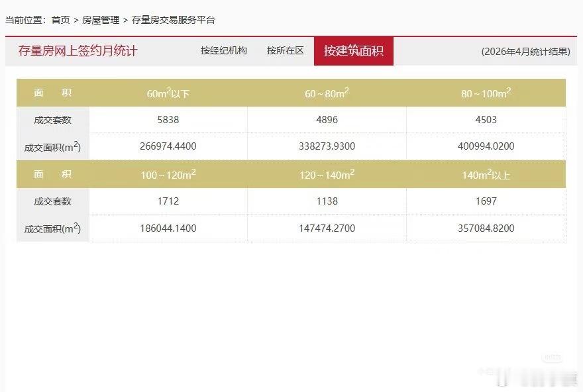Click the value 266974.4400
The height and width of the screenshot is (392, 583).
coord(168,146)
